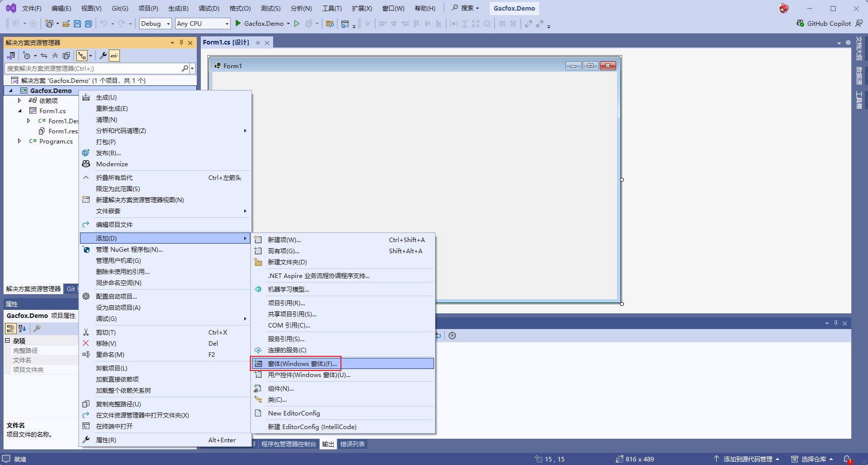The height and width of the screenshot is (465, 868).
Task: Click the red account avatar icon
Action: (784, 8)
